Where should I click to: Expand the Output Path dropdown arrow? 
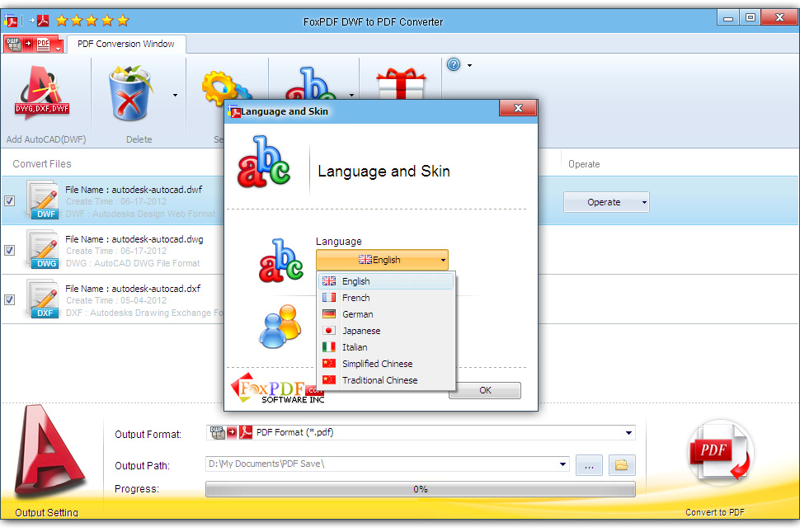click(x=562, y=464)
